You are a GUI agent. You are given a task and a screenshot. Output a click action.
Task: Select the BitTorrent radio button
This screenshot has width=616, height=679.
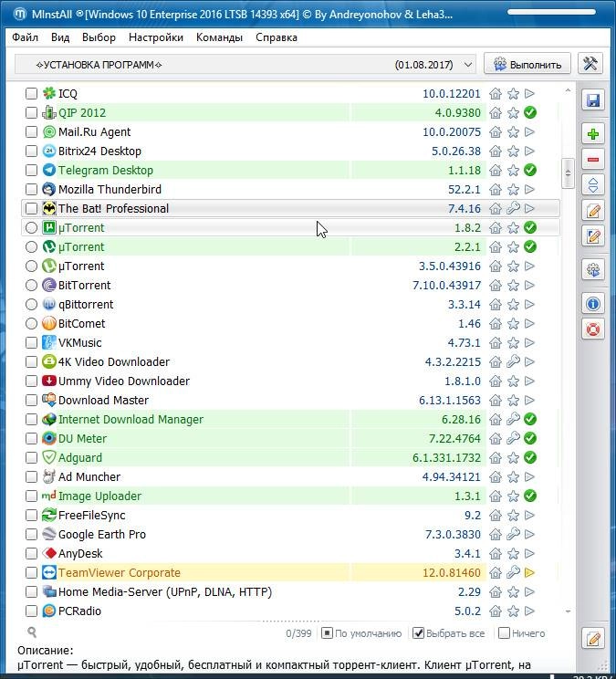[x=31, y=286]
